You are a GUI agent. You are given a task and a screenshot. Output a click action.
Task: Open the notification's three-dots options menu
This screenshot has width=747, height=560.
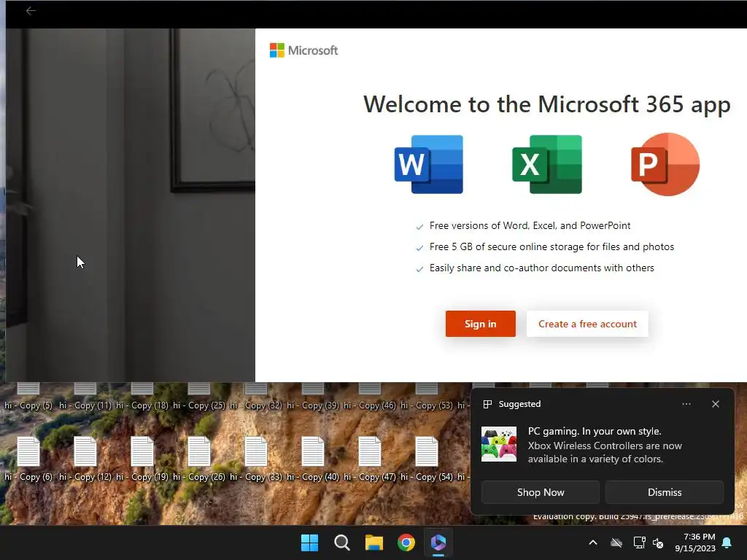click(686, 404)
